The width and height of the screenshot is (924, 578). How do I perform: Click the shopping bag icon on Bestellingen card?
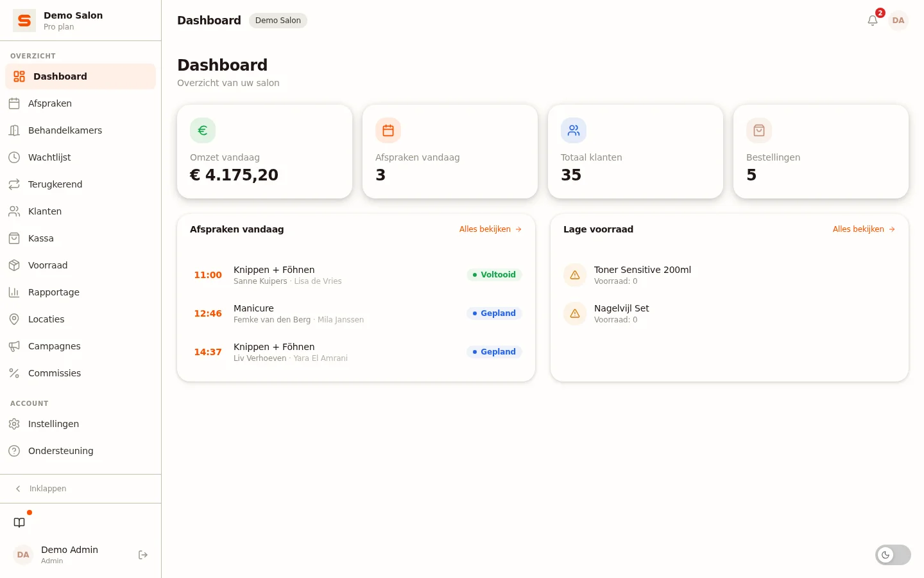tap(759, 130)
